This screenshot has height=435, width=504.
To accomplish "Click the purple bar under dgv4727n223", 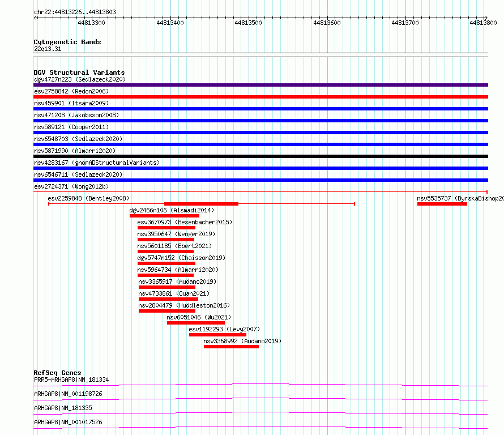I will point(260,85).
